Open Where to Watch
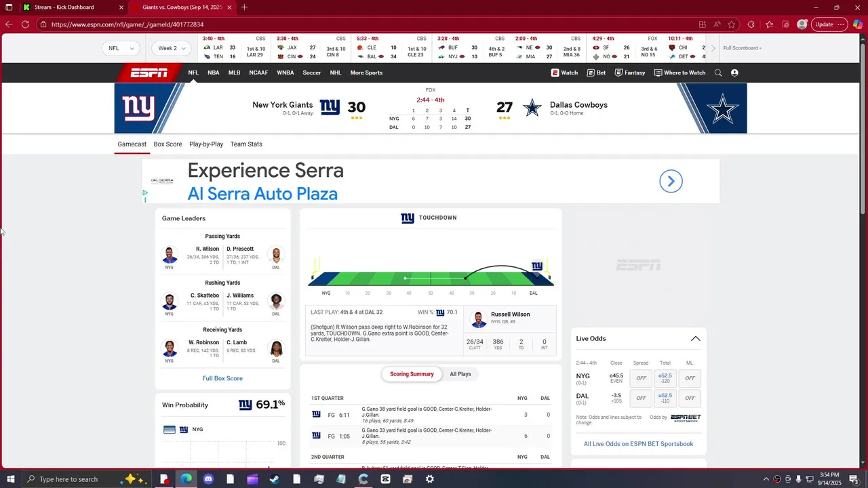The image size is (868, 488). click(x=679, y=73)
